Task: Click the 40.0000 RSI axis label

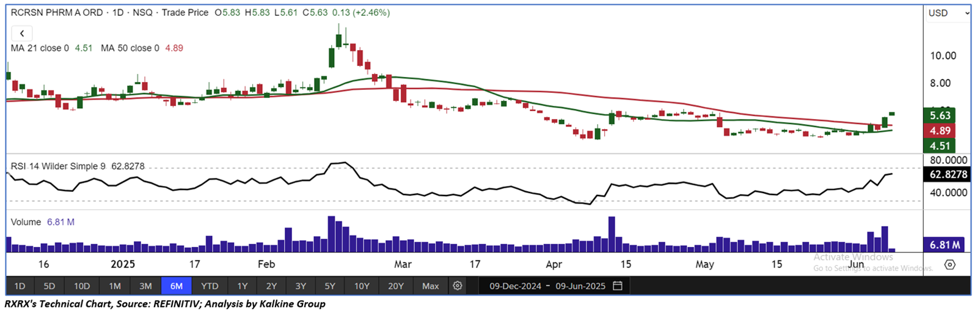Action: pos(948,193)
